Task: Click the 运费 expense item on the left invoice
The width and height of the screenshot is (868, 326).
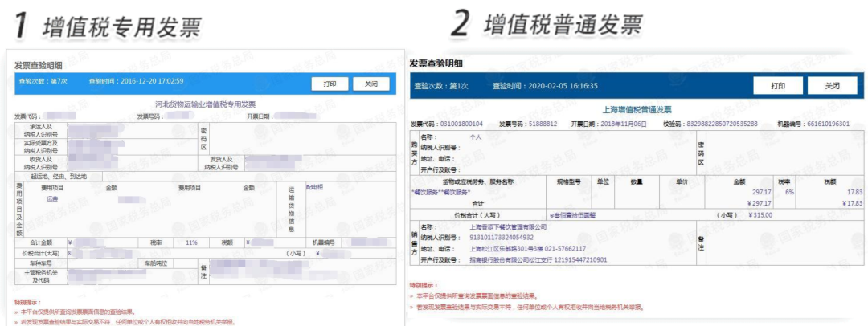Action: tap(51, 198)
